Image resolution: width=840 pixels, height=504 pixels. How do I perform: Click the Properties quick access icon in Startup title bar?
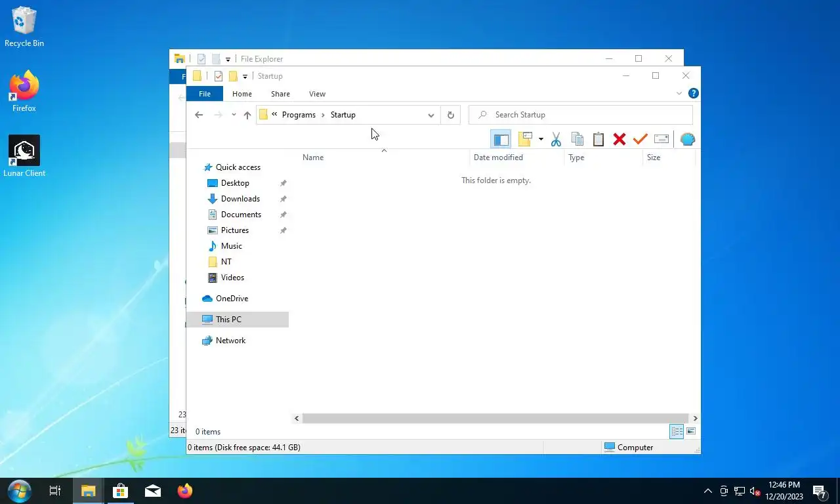point(219,76)
